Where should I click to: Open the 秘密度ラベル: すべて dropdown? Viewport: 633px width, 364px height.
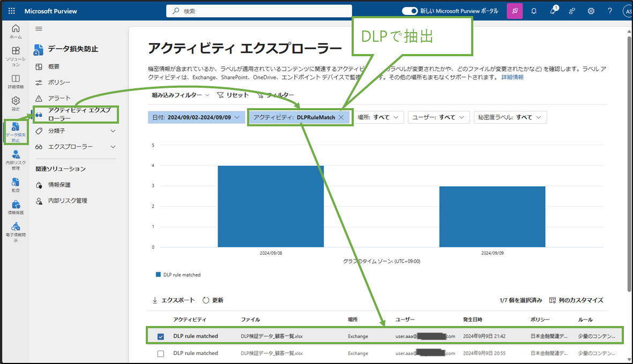[510, 117]
